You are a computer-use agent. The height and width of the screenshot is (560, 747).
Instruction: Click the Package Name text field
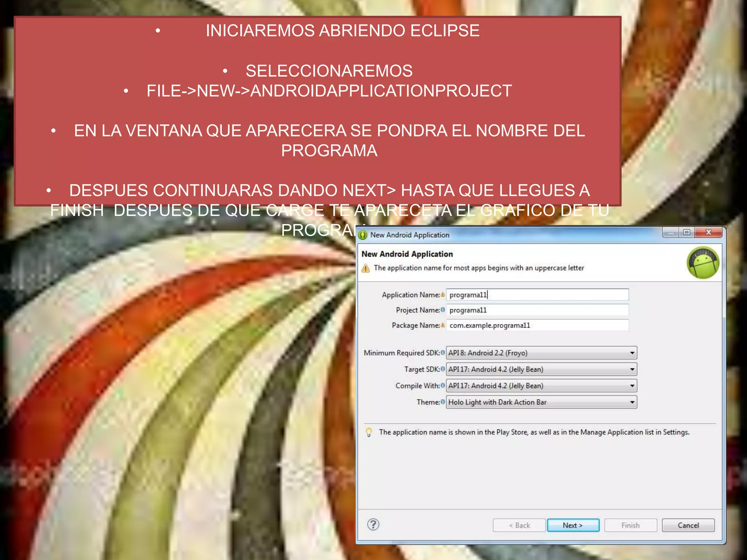pos(537,325)
